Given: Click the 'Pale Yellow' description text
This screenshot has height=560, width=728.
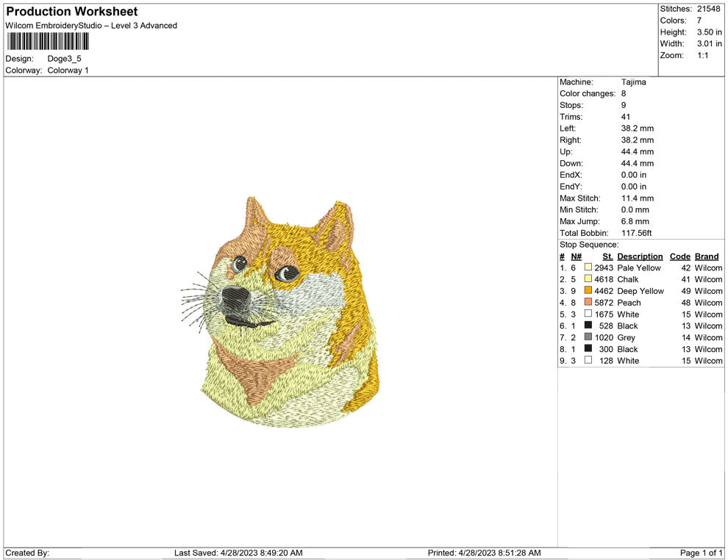Looking at the screenshot, I should pos(639,268).
